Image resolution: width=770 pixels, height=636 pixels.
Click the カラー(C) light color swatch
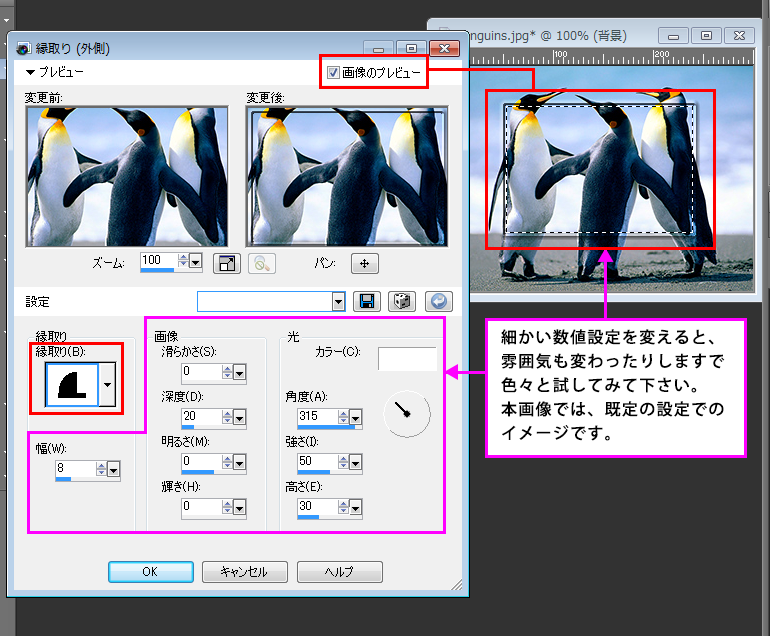407,358
